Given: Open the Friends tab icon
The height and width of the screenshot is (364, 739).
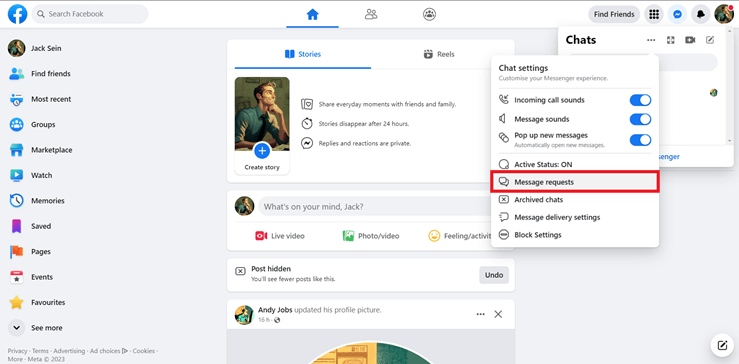Looking at the screenshot, I should click(x=371, y=15).
